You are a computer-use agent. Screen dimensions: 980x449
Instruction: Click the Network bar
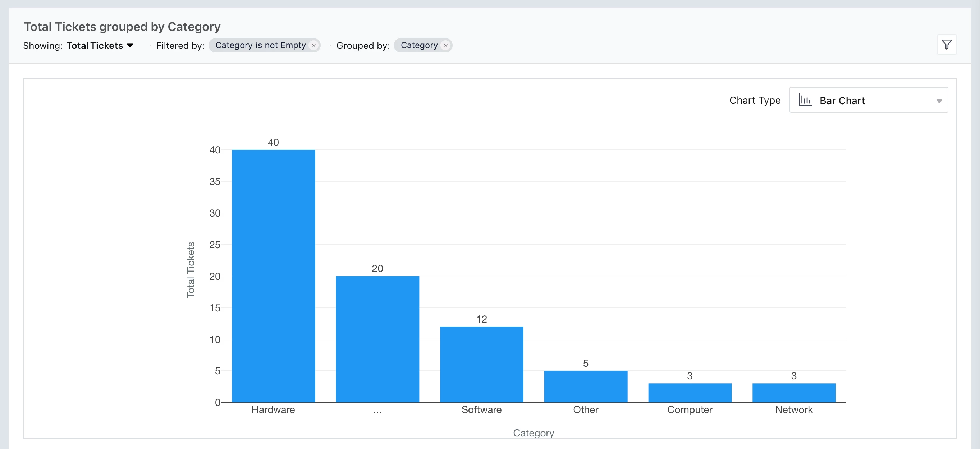(x=793, y=392)
